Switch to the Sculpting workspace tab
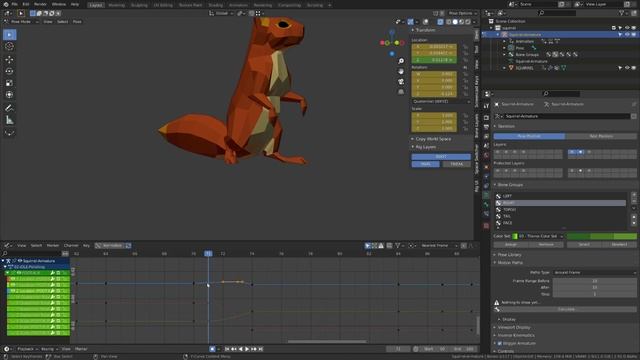This screenshot has height=360, width=640. 139,5
